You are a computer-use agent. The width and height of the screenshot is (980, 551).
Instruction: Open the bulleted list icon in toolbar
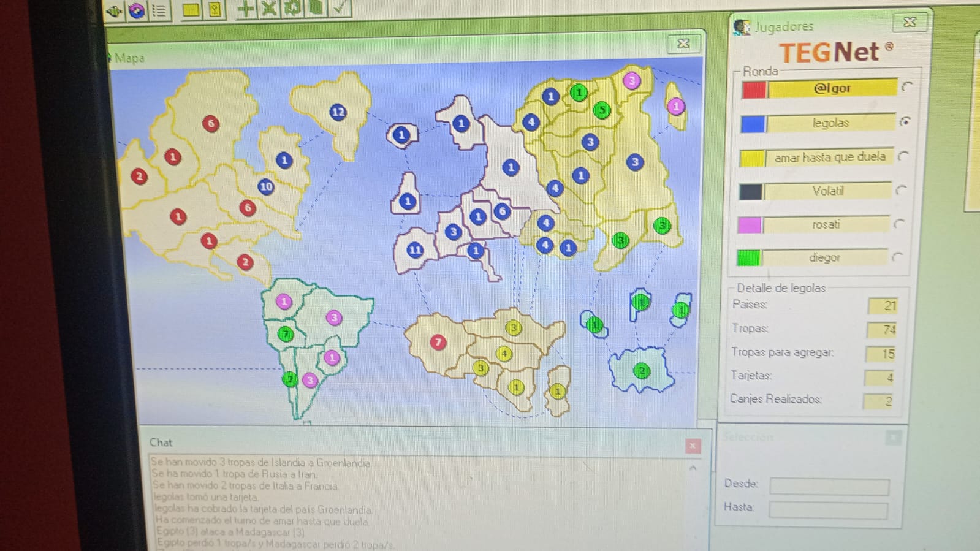[159, 10]
